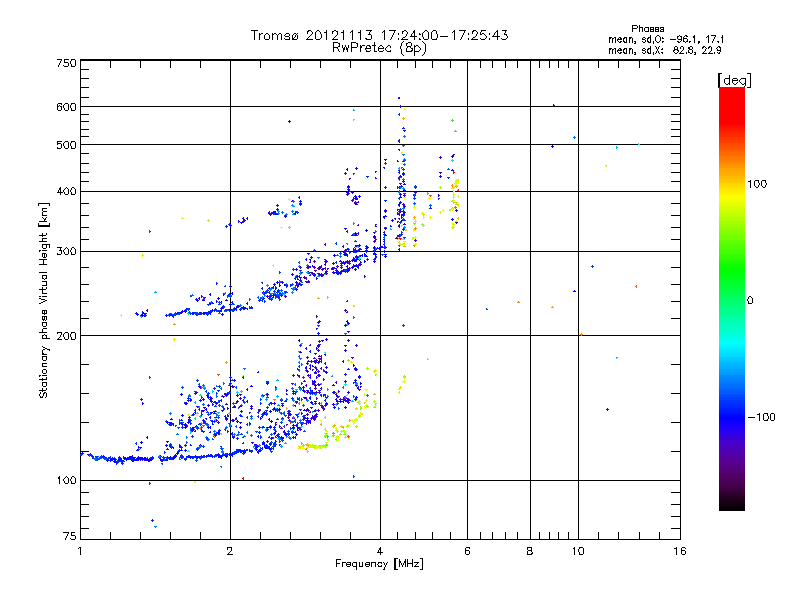Click the y-axis tick label '300'
This screenshot has width=800, height=600.
66,252
